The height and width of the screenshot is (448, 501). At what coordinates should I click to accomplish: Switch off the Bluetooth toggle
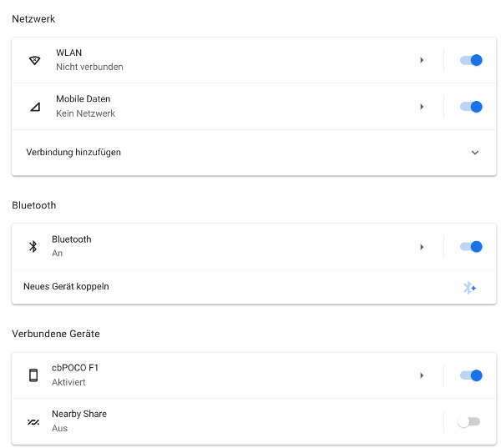(471, 246)
